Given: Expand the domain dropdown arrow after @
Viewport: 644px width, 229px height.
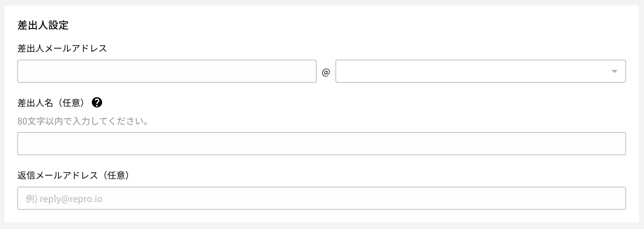Looking at the screenshot, I should tap(614, 71).
